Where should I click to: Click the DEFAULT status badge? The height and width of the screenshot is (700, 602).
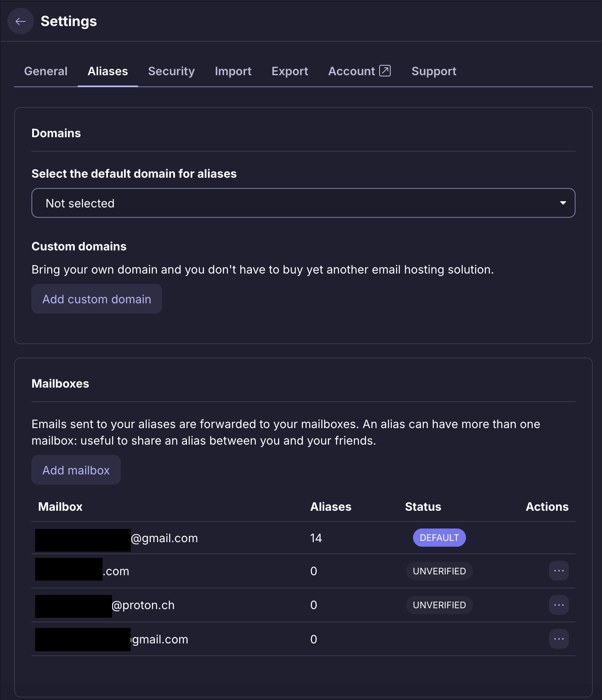coord(439,538)
